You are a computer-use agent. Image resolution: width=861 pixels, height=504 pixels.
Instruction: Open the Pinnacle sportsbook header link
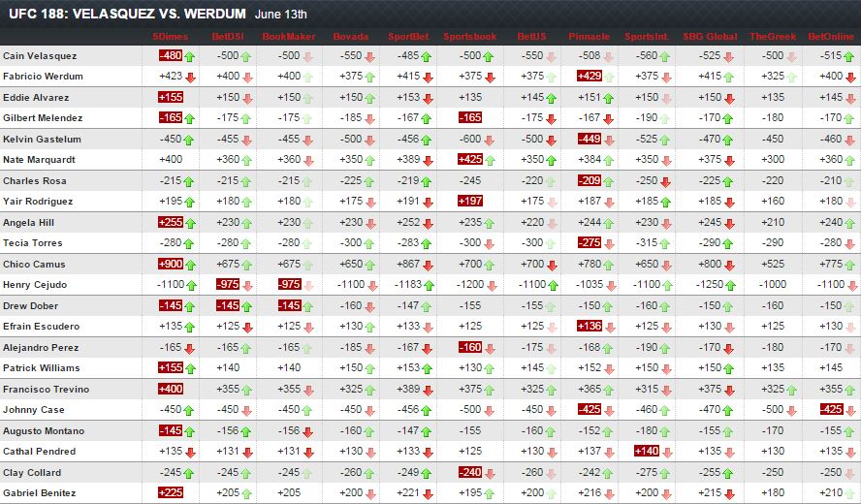click(x=590, y=37)
